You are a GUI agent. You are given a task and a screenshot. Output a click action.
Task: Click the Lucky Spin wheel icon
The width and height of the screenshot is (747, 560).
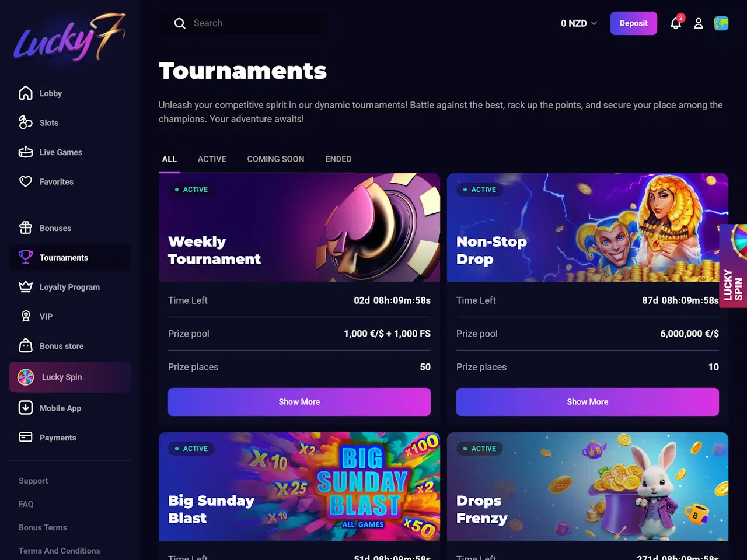click(26, 377)
